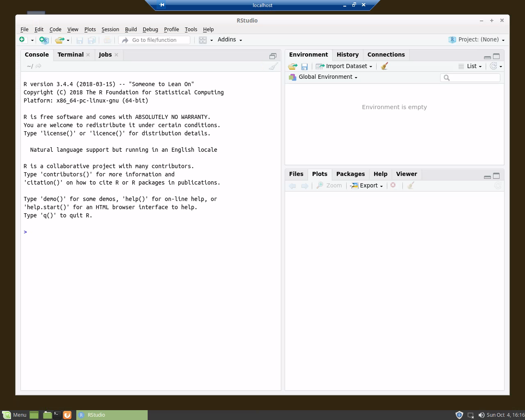The width and height of the screenshot is (525, 420).
Task: Select the Console tab
Action: pyautogui.click(x=37, y=55)
